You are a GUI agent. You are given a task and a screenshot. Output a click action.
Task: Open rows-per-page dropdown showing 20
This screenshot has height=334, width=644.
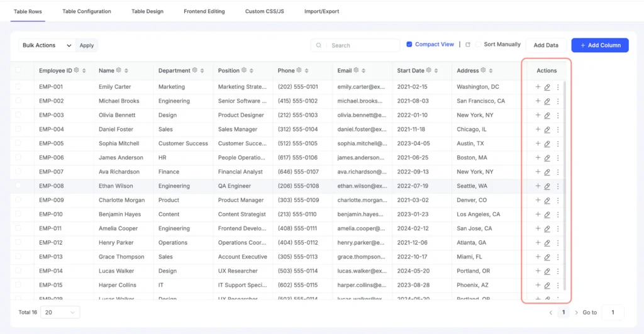point(60,312)
